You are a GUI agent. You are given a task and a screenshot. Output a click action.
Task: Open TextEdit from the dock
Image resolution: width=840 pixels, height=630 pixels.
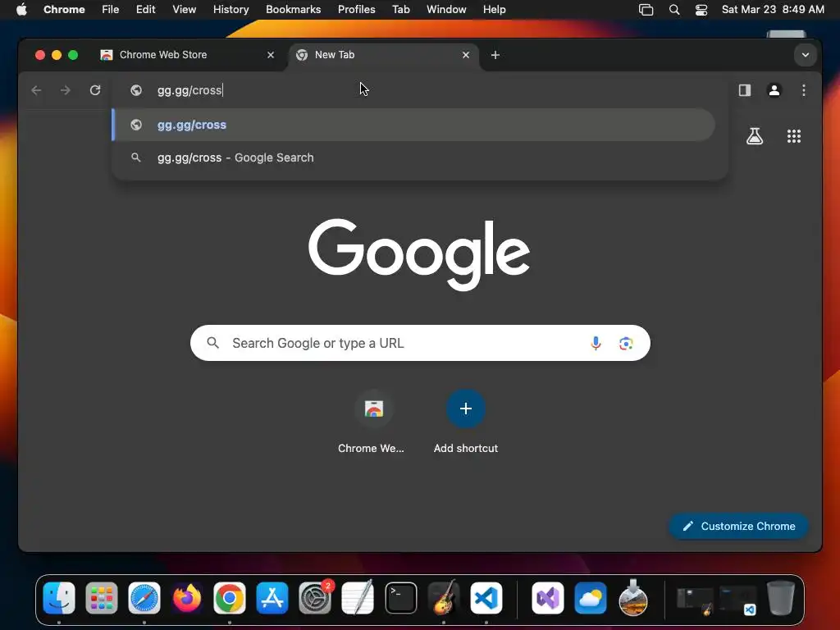pyautogui.click(x=358, y=598)
